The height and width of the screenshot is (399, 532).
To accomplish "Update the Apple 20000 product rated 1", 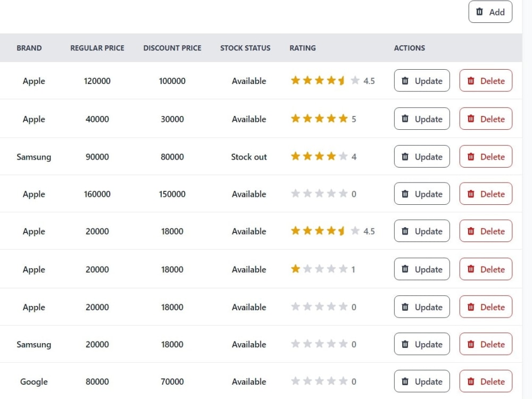I will click(x=422, y=269).
